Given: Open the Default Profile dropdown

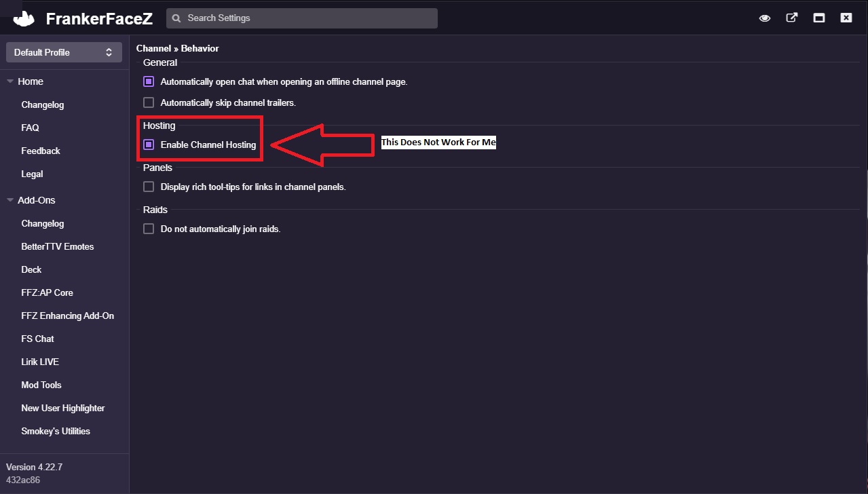Looking at the screenshot, I should pos(64,52).
